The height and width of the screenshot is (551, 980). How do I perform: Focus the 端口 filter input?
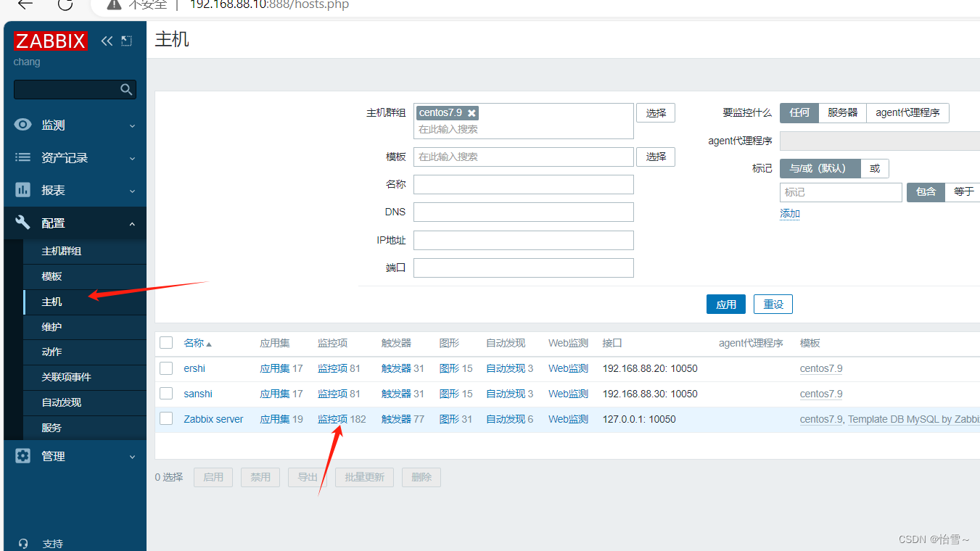(524, 268)
